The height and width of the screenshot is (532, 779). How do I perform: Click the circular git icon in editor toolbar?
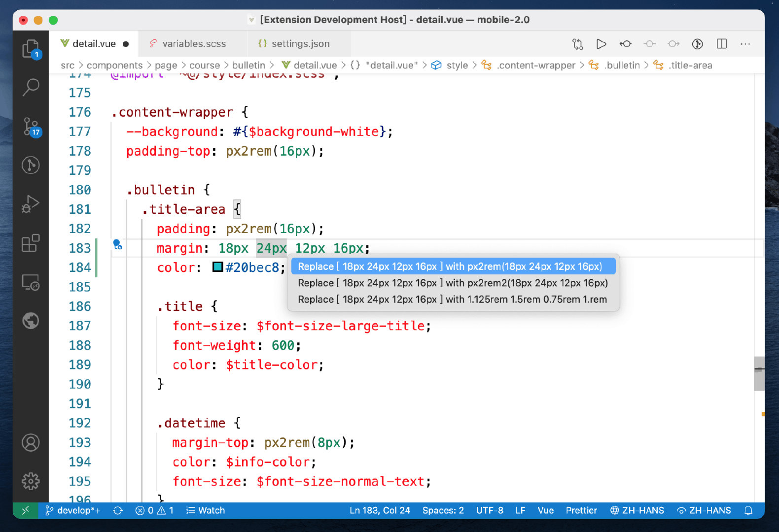pos(697,44)
